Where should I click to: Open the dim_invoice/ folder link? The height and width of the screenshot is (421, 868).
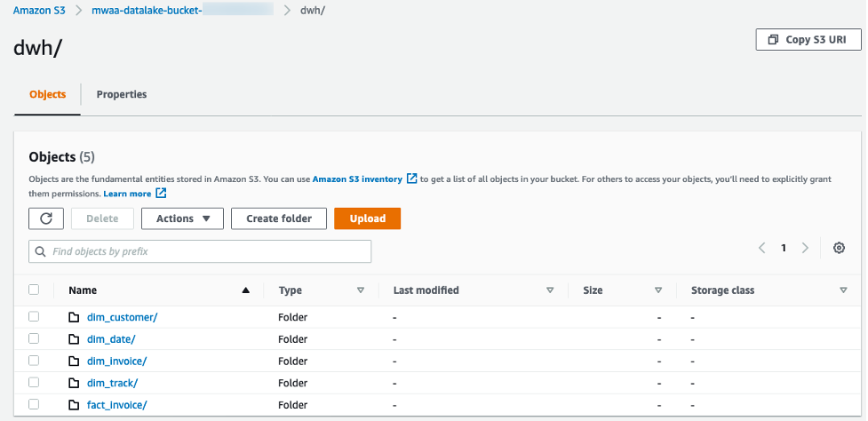pos(116,361)
